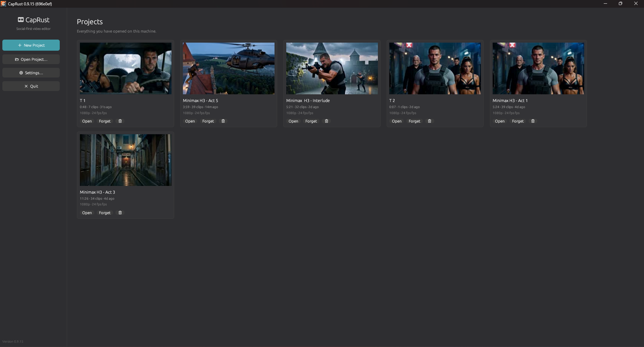Viewport: 644px width, 347px height.
Task: Click the CapRust app icon in title bar
Action: pyautogui.click(x=3, y=4)
